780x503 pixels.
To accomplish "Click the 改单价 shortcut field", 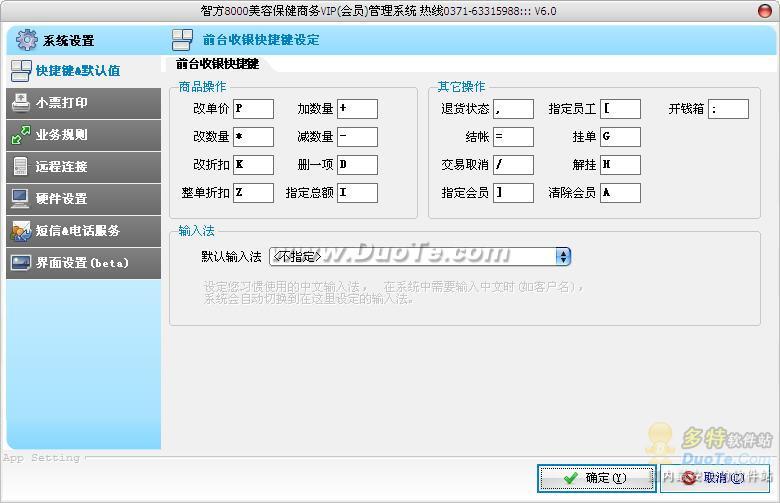I will click(253, 108).
